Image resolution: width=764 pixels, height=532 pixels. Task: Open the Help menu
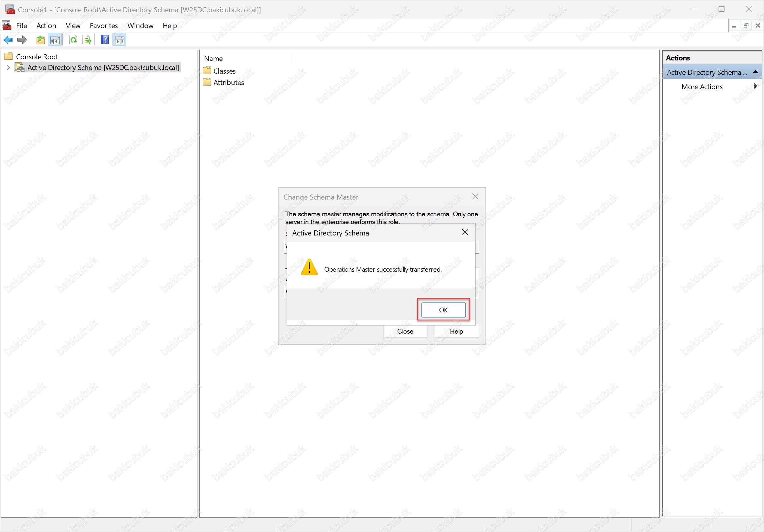(170, 26)
